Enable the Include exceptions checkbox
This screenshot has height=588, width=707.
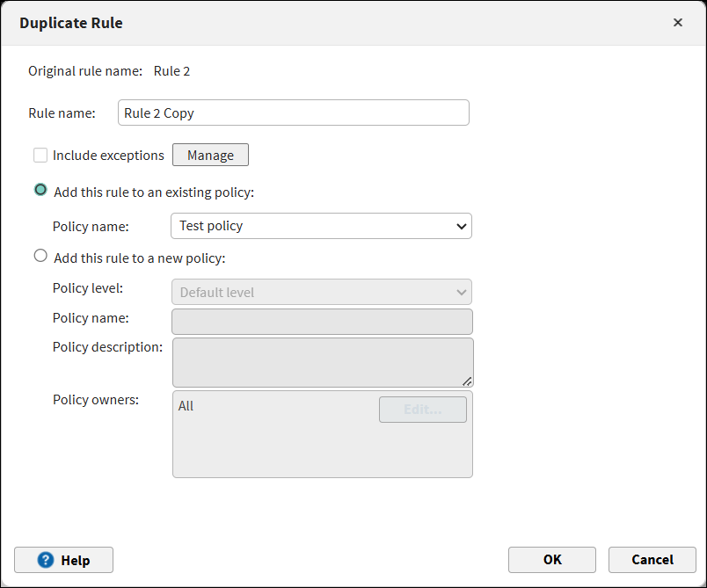pyautogui.click(x=40, y=156)
